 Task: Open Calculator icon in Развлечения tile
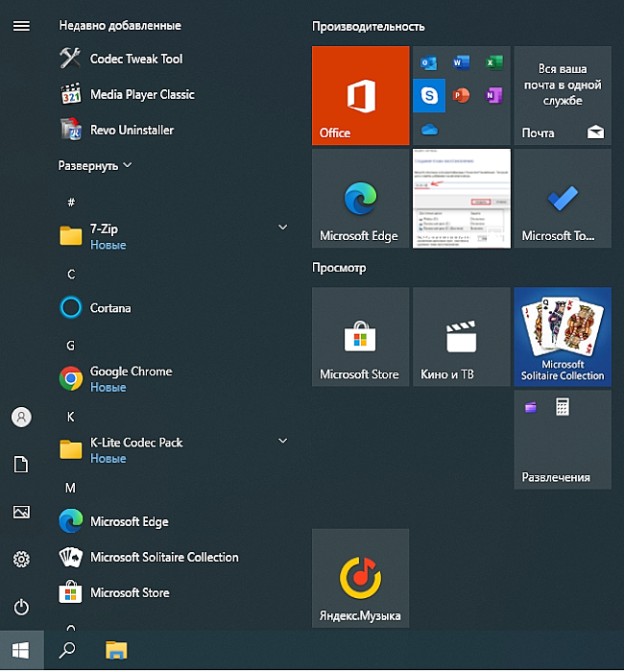pos(563,407)
